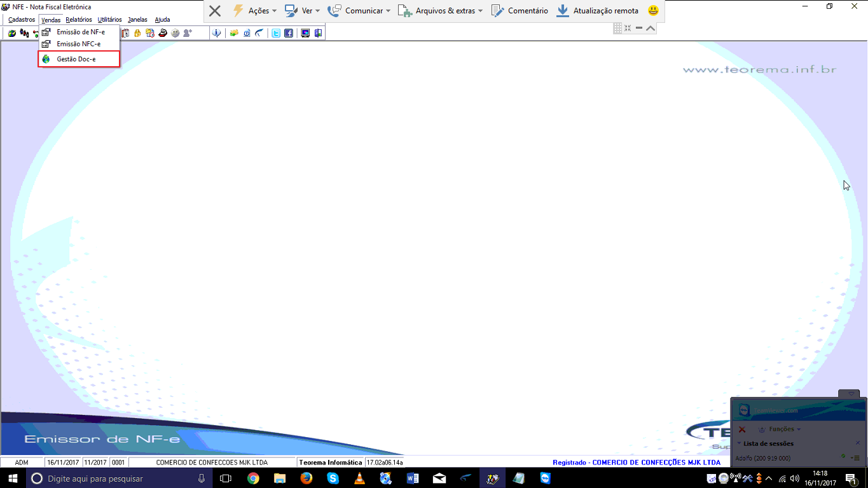Open TeamViewer from the taskbar

(545, 478)
